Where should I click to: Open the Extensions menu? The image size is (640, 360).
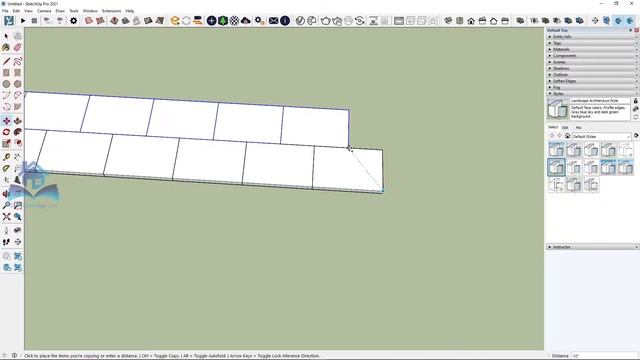(111, 11)
